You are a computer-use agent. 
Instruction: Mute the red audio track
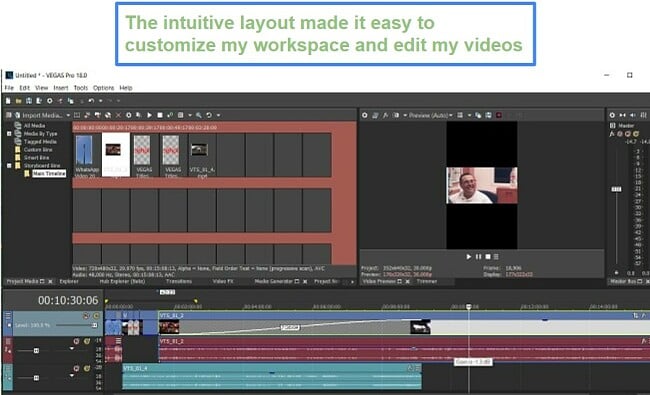77,342
